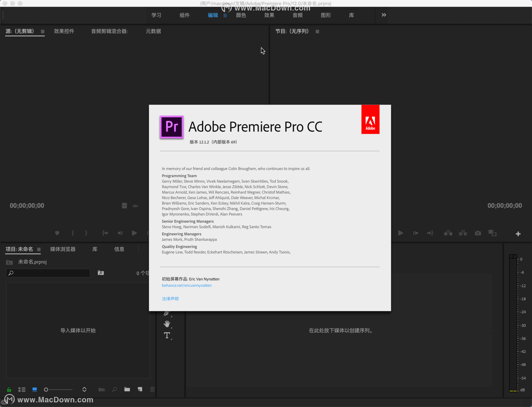Go to In point in Source monitor
The width and height of the screenshot is (532, 407).
click(x=105, y=233)
